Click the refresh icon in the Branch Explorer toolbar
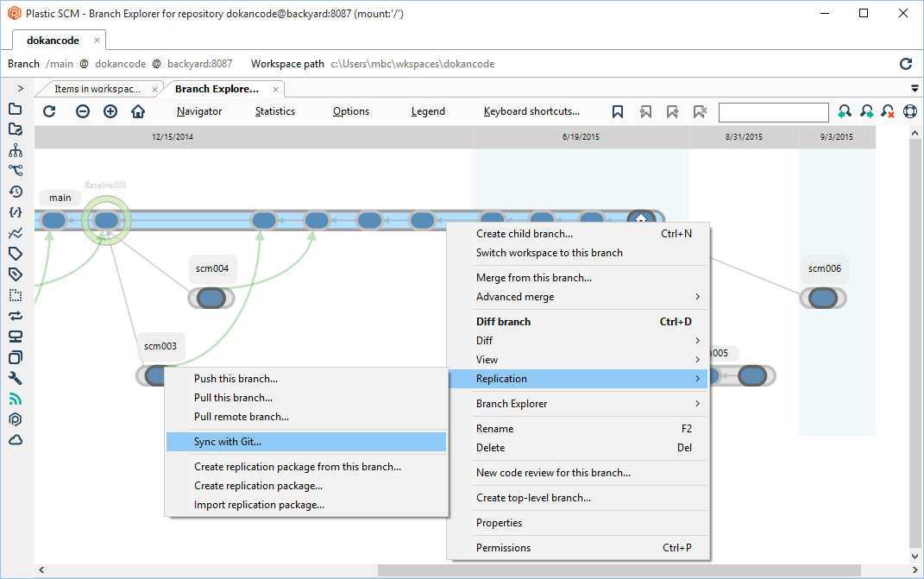The height and width of the screenshot is (579, 924). pyautogui.click(x=49, y=111)
